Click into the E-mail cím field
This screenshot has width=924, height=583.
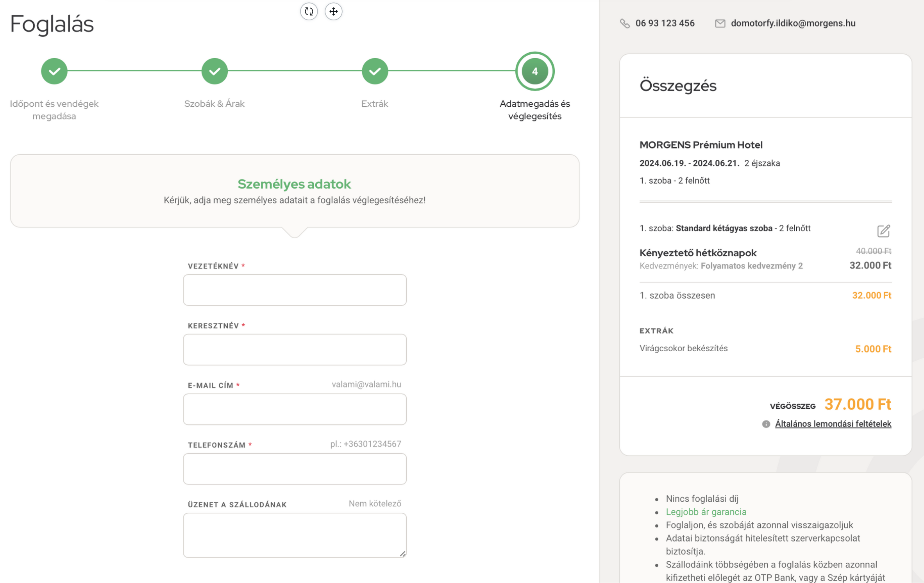click(295, 409)
